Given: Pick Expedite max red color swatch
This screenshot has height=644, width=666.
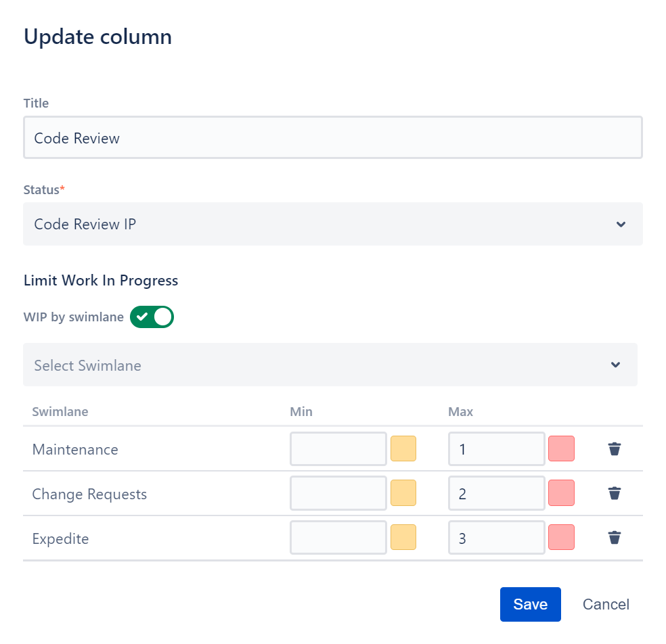Looking at the screenshot, I should pyautogui.click(x=561, y=537).
